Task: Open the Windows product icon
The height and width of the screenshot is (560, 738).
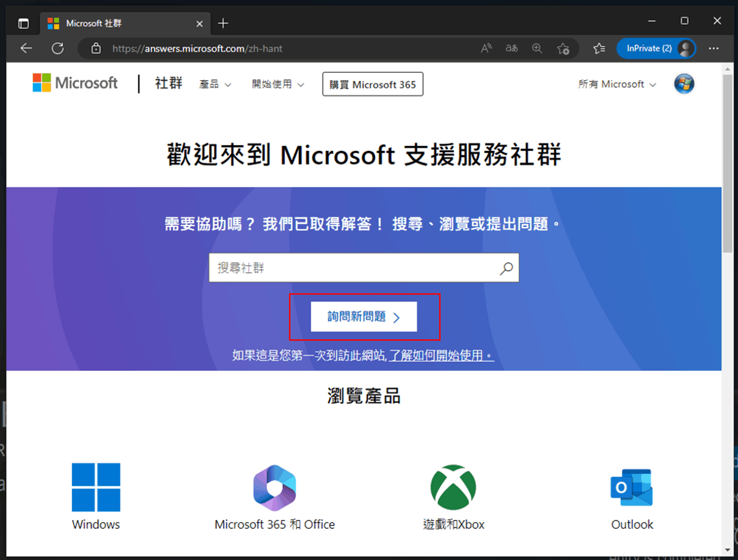Action: 96,487
